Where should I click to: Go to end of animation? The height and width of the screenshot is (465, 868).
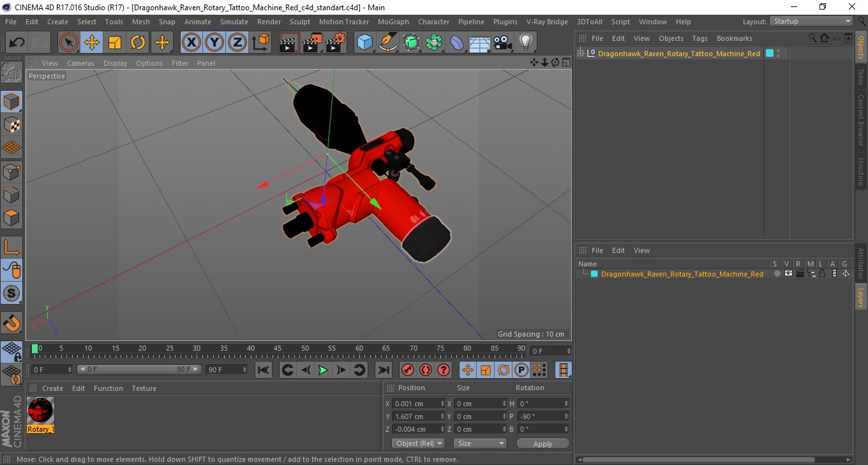(383, 370)
